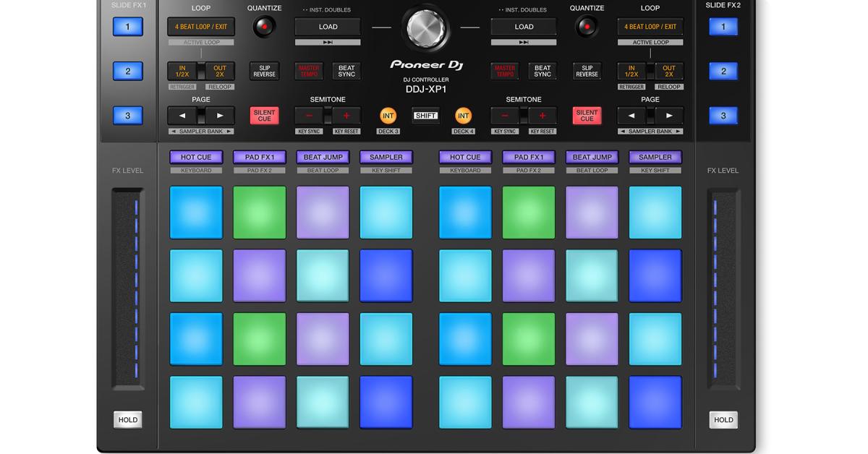Click the center SHIFT button

[426, 116]
